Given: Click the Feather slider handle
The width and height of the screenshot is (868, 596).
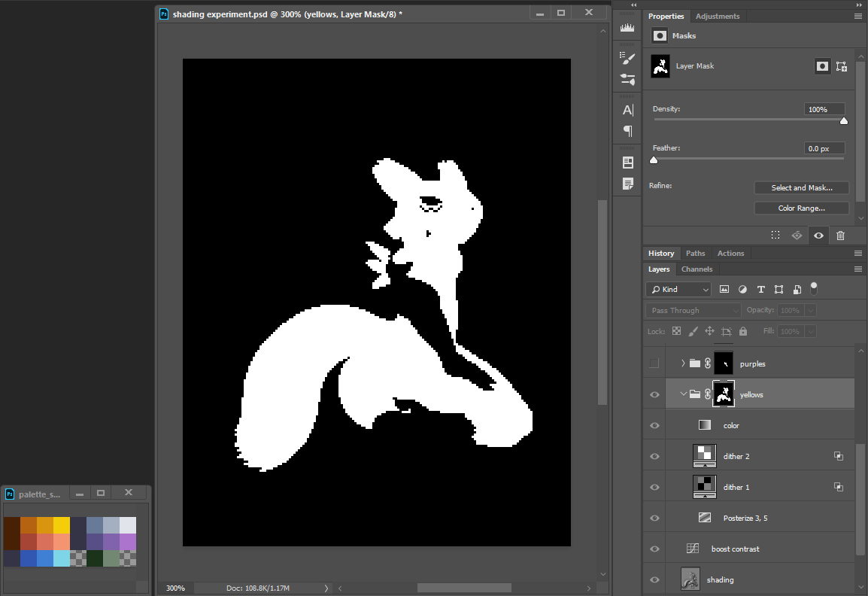Looking at the screenshot, I should point(654,160).
